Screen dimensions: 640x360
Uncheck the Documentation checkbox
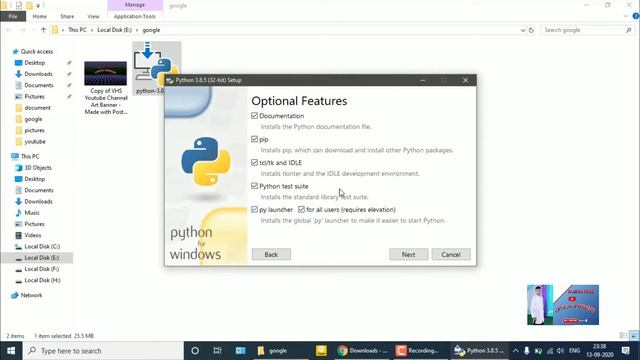[x=255, y=116]
